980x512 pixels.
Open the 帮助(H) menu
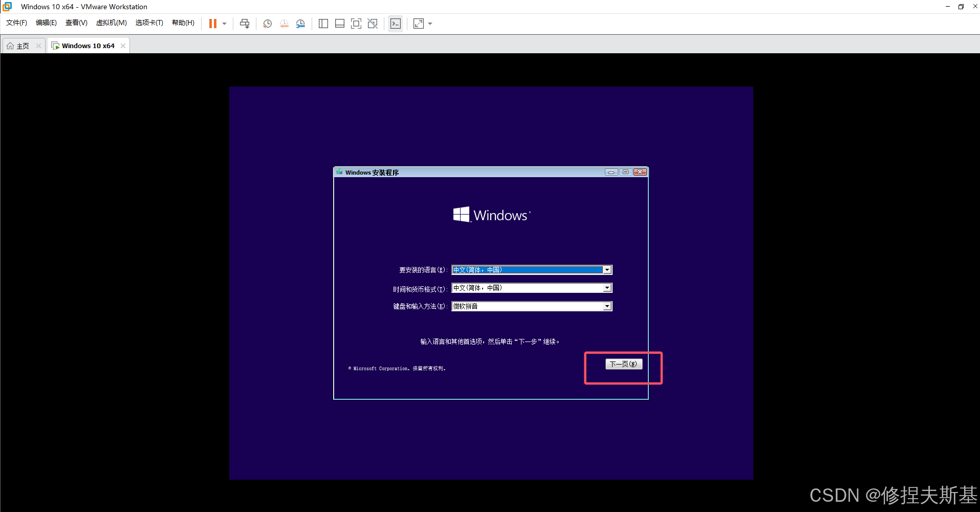(183, 23)
